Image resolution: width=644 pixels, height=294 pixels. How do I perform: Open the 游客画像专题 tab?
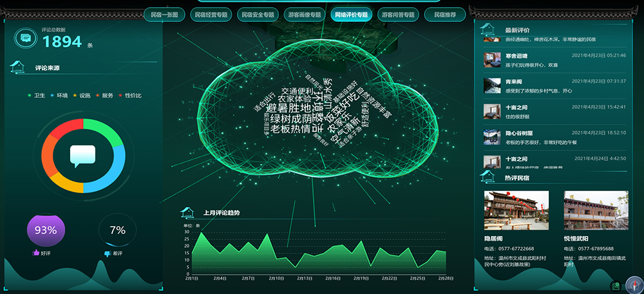point(305,14)
